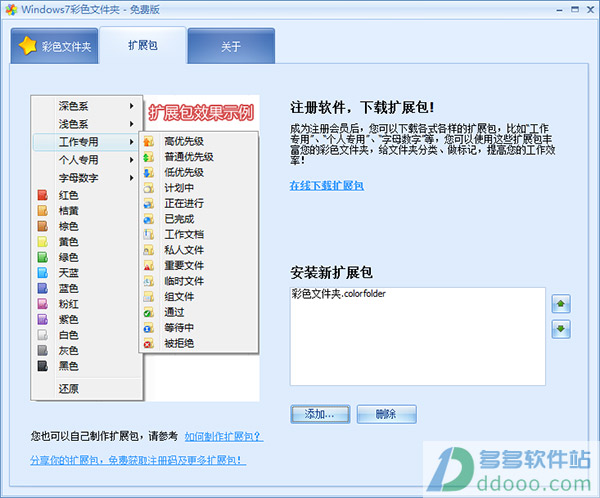Open the 在线下载扩展包 link
600x498 pixels.
click(326, 186)
